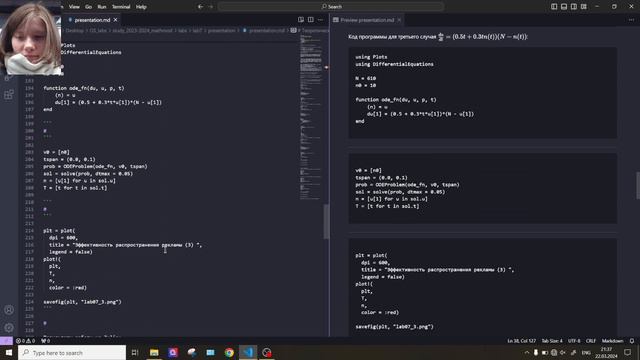640x360 pixels.
Task: Open the Terminal menu
Action: click(121, 7)
